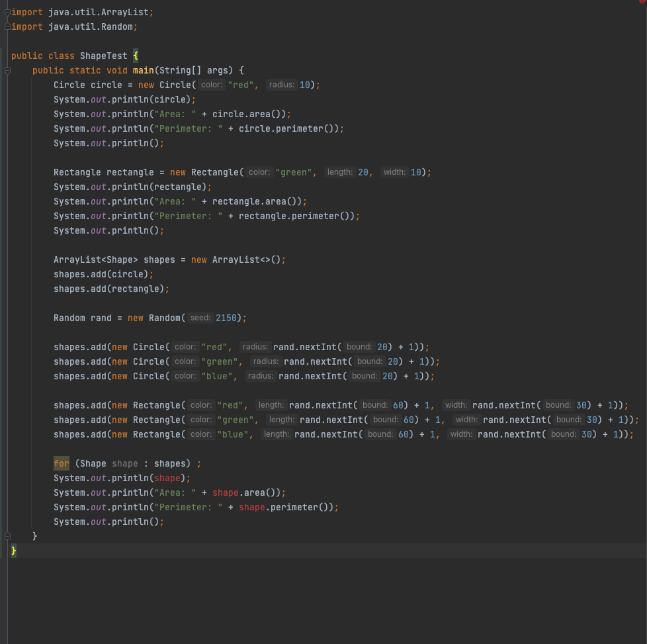Click "blue" in the new Circle line
Viewport: 647px width, 644px height.
click(216, 376)
